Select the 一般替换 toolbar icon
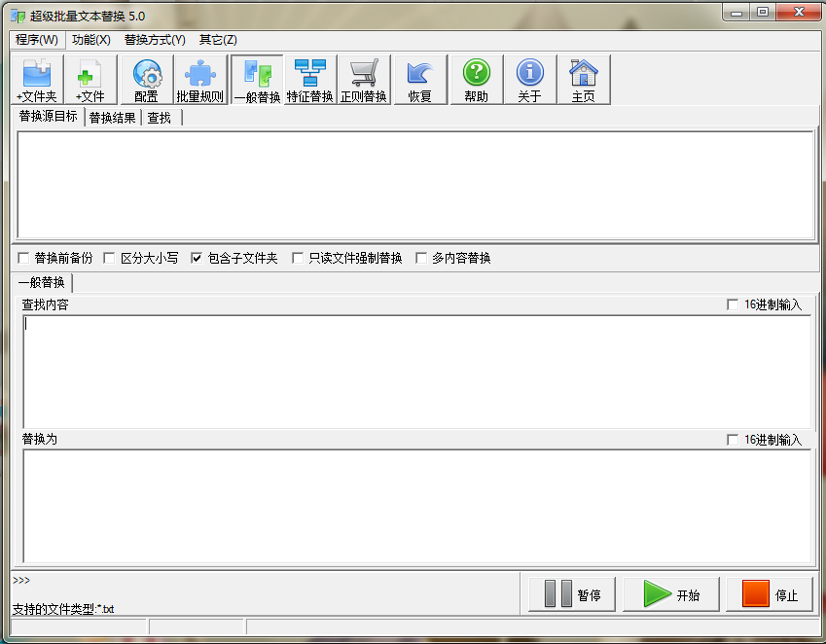This screenshot has height=644, width=826. coord(257,80)
